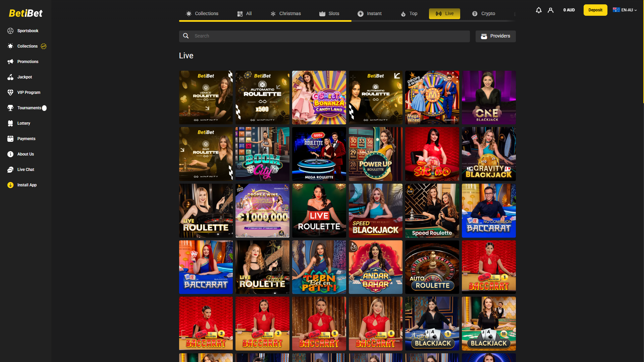Screen dimensions: 644x362
Task: Click the page scrollbar thumb
Action: click(643, 52)
